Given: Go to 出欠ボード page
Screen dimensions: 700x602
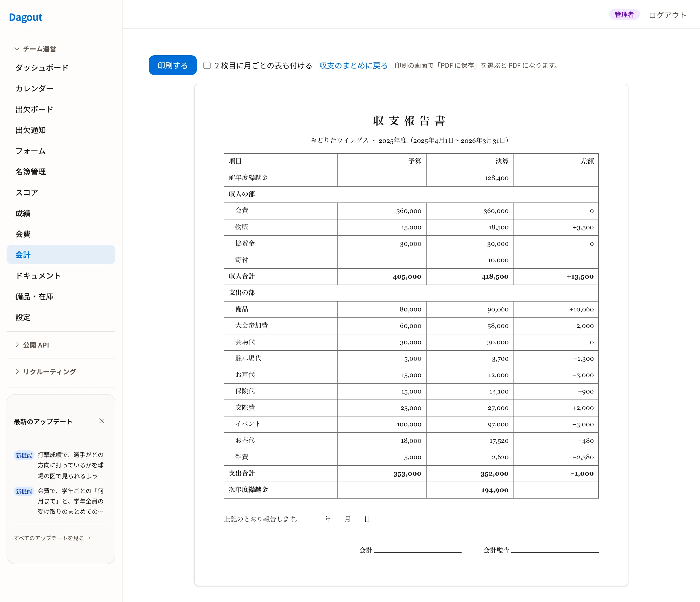Looking at the screenshot, I should click(61, 109).
